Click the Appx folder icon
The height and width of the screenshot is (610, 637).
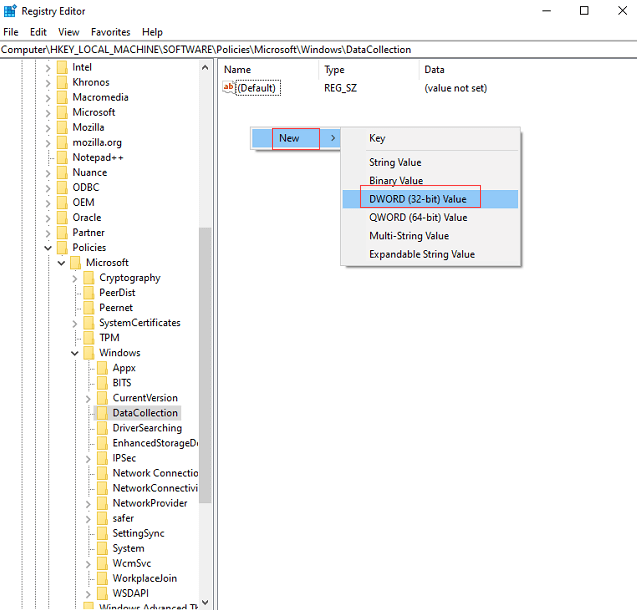coord(102,368)
